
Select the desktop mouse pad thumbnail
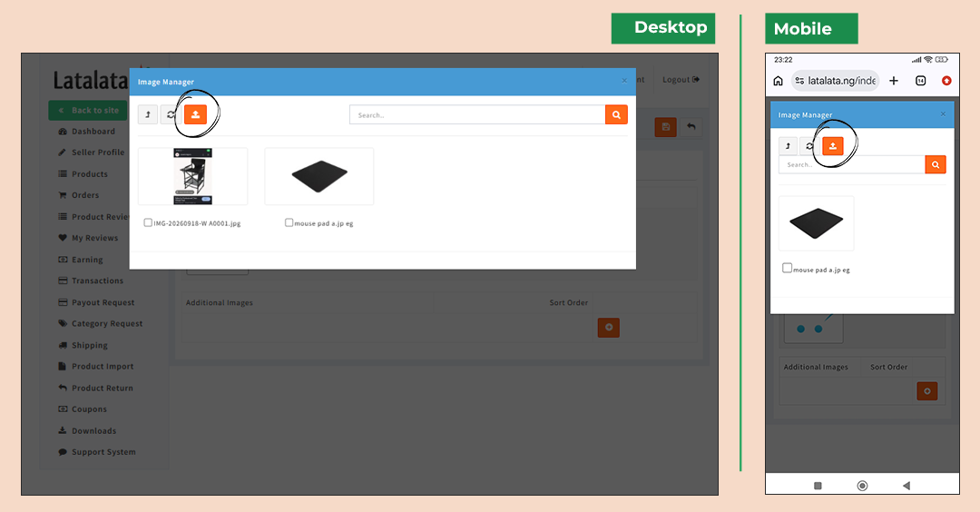319,176
